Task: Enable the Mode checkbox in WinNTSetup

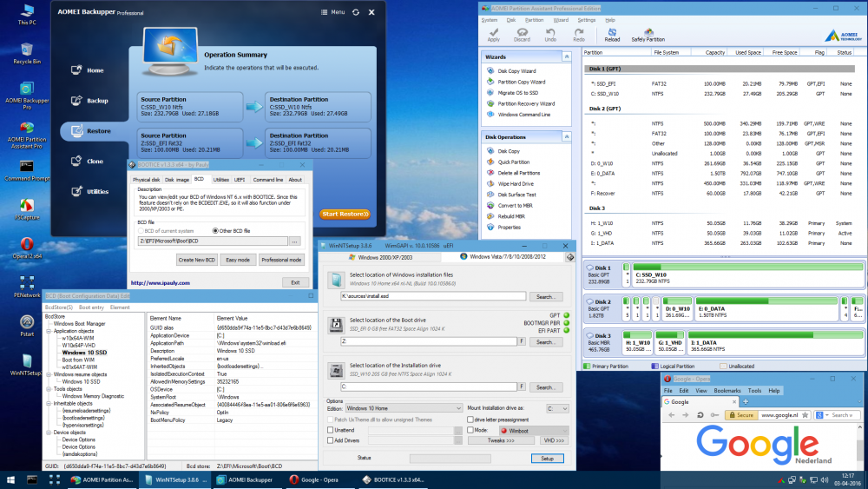Action: point(470,430)
